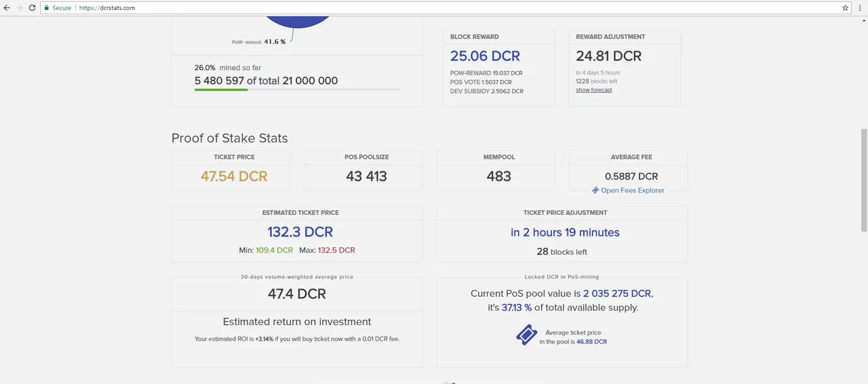
Task: Click the estimated ticket price 132.3 DCR
Action: (x=300, y=232)
